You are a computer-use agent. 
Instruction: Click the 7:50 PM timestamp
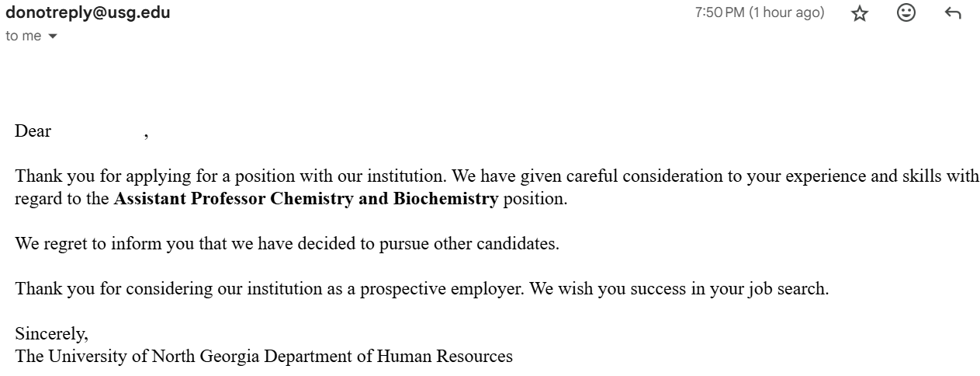pos(719,13)
